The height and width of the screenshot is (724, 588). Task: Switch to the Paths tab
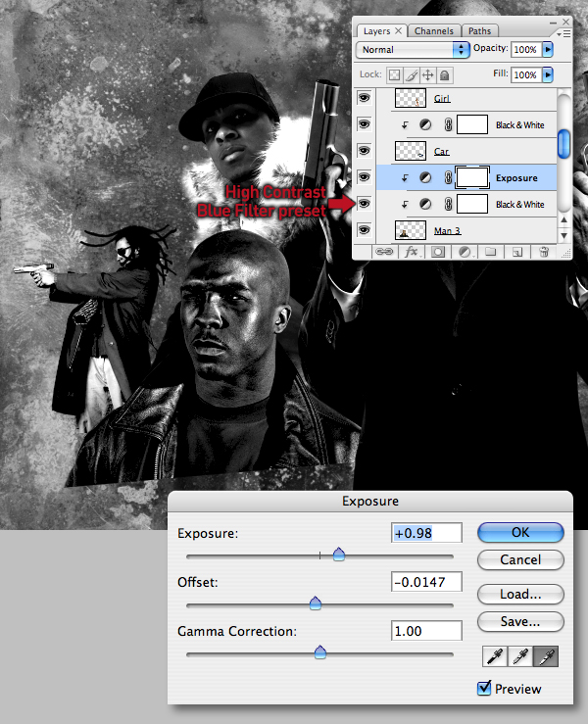[479, 31]
